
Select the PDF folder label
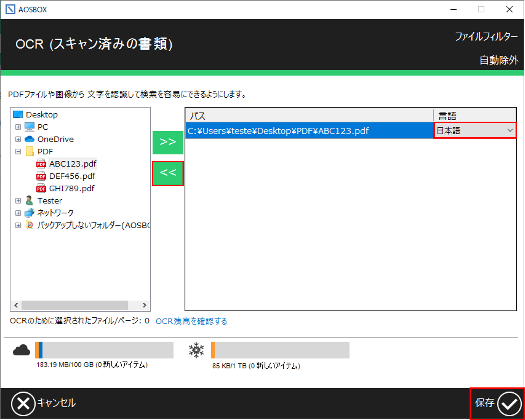[x=45, y=151]
